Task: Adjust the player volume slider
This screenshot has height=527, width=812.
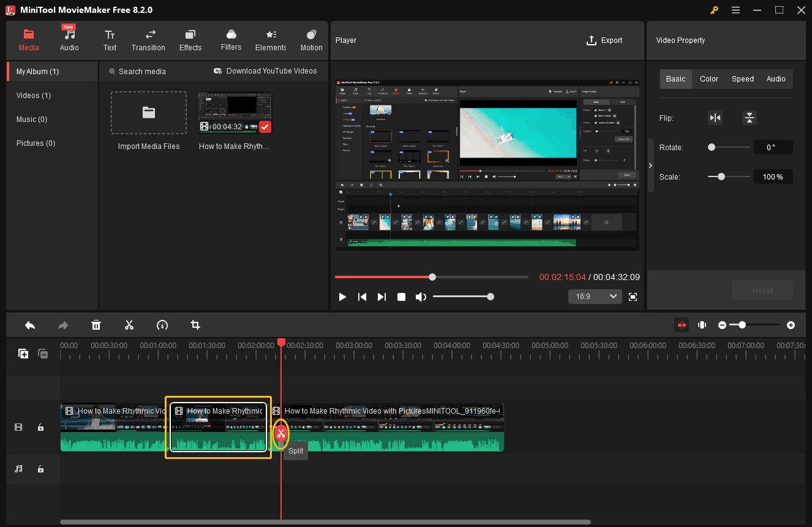Action: [463, 297]
